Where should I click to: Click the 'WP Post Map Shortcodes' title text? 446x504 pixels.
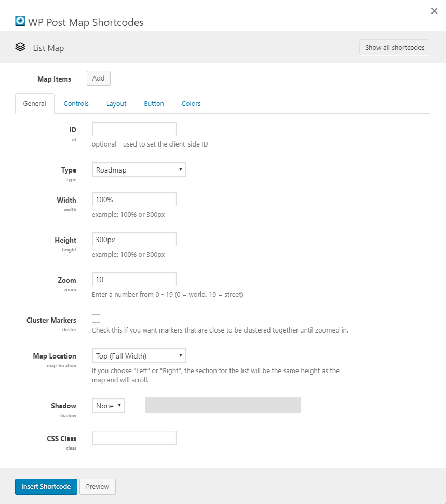click(86, 22)
